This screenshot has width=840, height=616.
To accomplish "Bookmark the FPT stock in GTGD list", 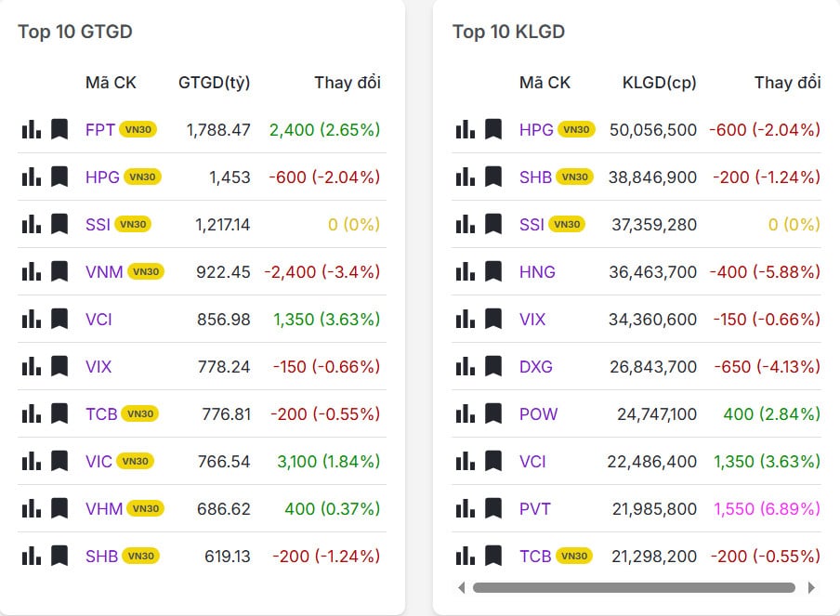I will (59, 129).
